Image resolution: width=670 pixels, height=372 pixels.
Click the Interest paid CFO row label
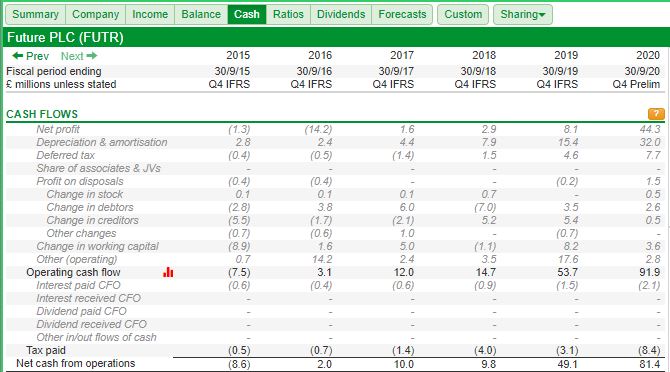point(78,285)
